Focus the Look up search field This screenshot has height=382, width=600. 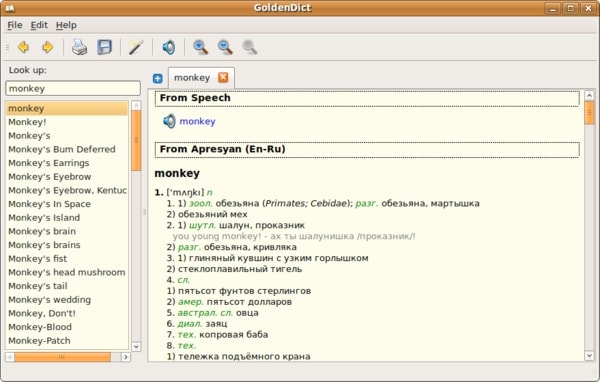[x=73, y=88]
